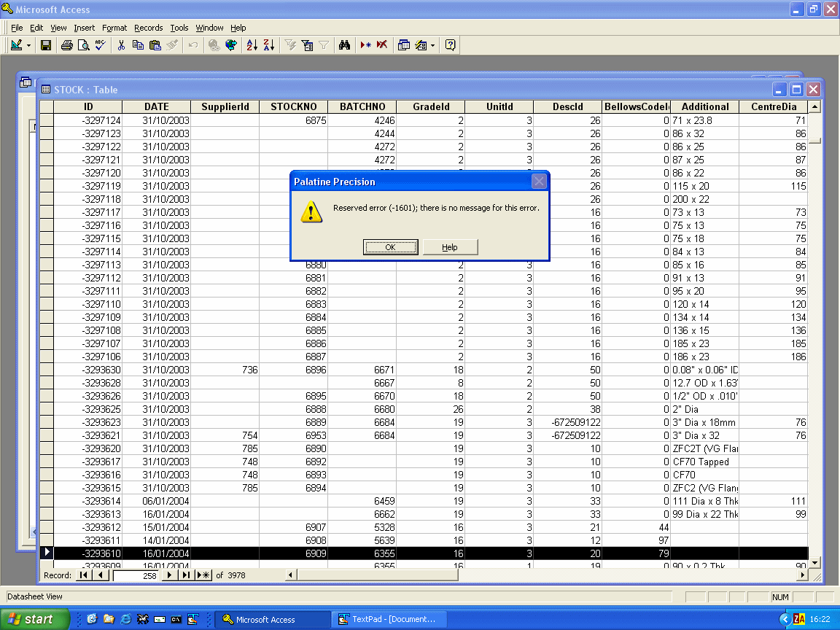
Task: Click the record number field showing 258
Action: 136,575
